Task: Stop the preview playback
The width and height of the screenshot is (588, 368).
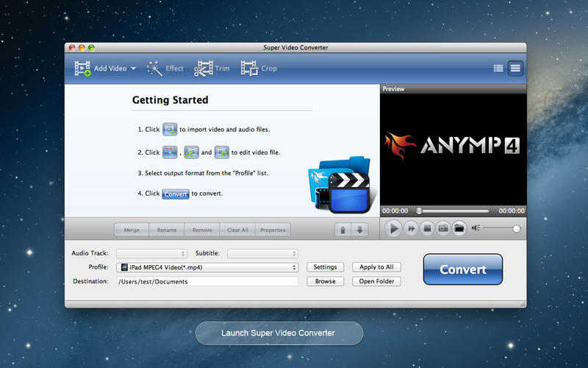Action: click(x=427, y=228)
